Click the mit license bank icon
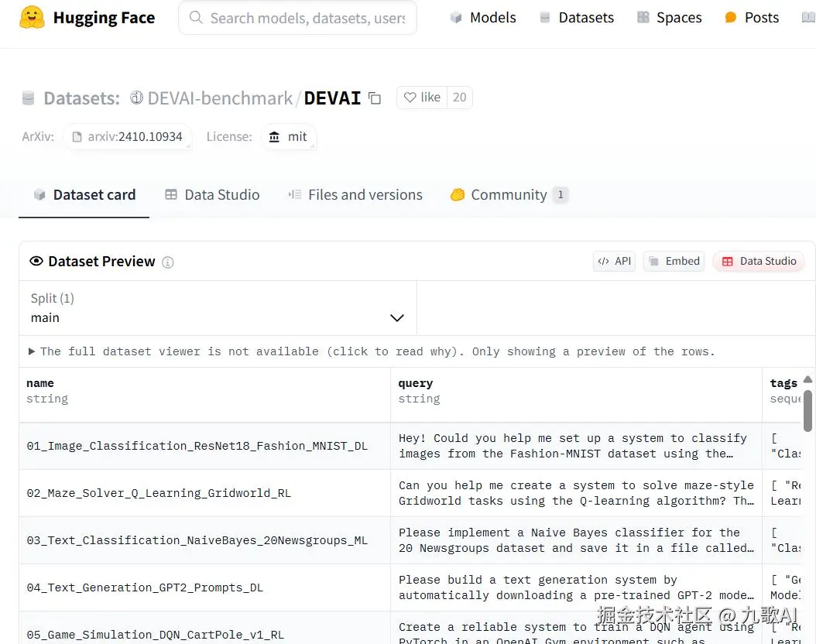Viewport: 816px width, 644px height. point(274,137)
